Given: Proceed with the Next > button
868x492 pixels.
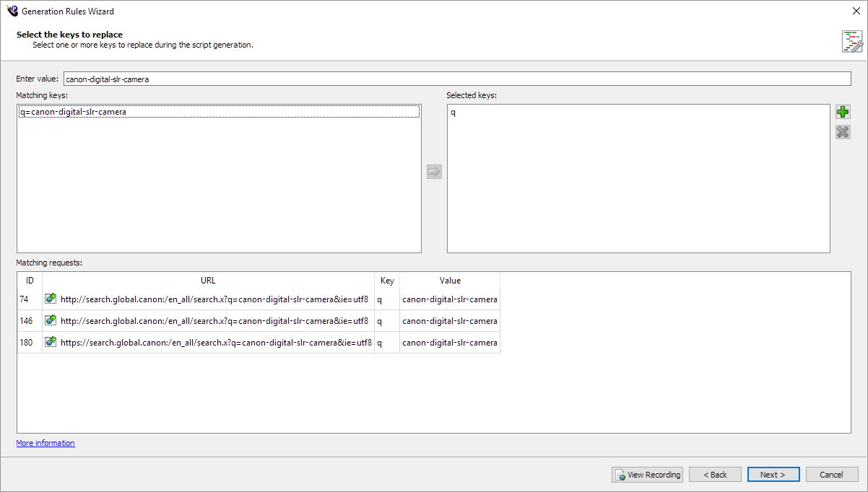Looking at the screenshot, I should tap(773, 475).
